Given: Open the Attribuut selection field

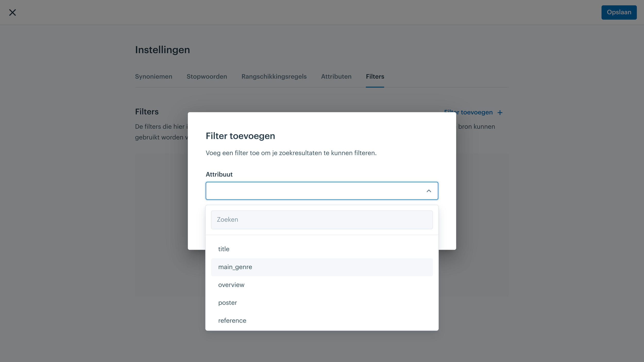Looking at the screenshot, I should tap(322, 191).
